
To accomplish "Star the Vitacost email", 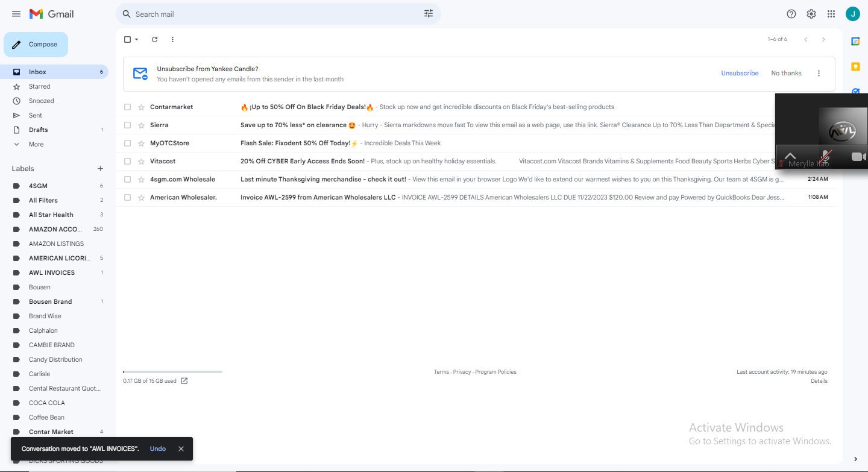I will [x=142, y=162].
